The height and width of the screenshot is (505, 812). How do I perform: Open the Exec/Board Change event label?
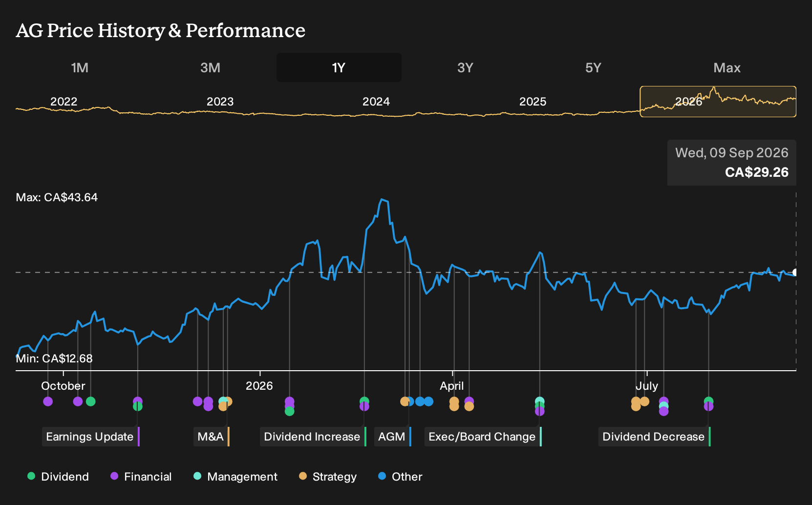click(x=483, y=437)
